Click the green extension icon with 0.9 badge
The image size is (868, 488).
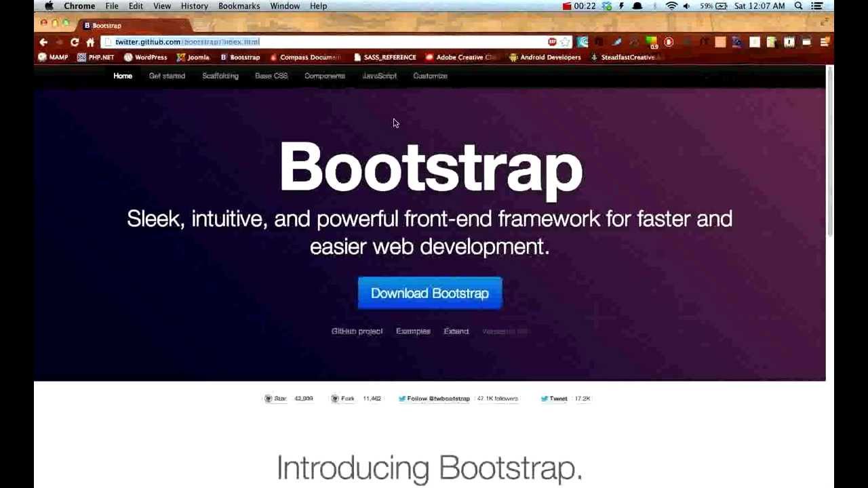pyautogui.click(x=652, y=42)
